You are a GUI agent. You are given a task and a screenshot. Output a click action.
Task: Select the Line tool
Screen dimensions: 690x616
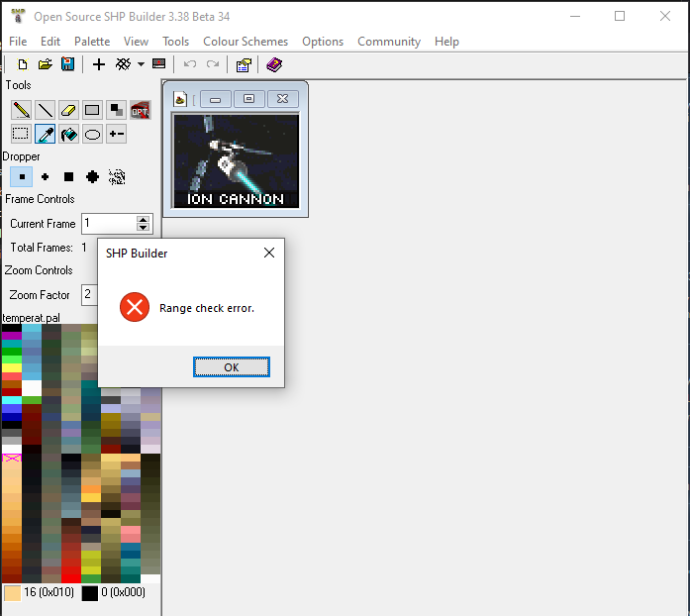pos(45,110)
